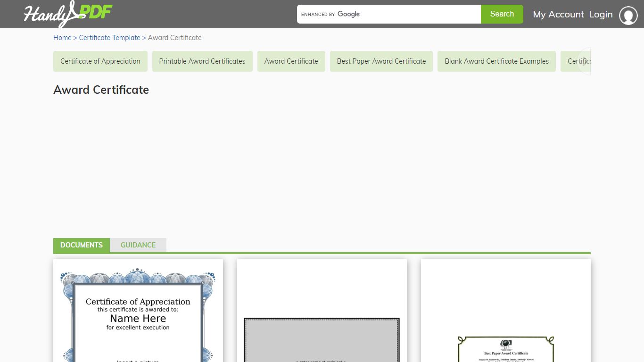The width and height of the screenshot is (644, 362).
Task: Click Award Certificate breadcrumb text
Action: coord(175,38)
